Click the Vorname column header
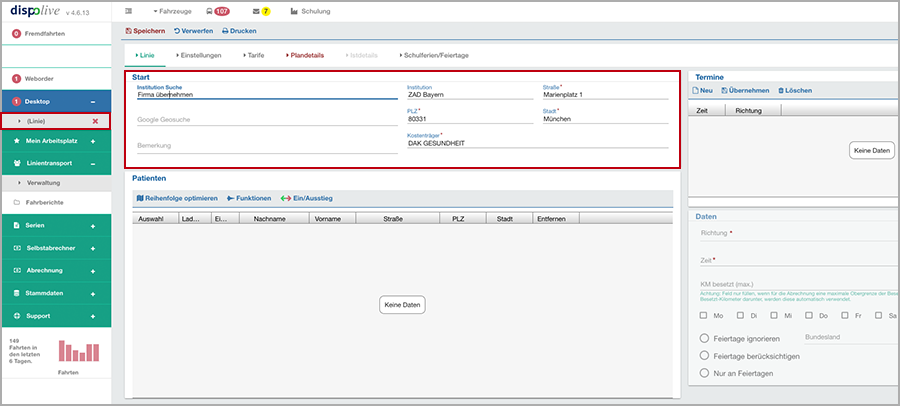The height and width of the screenshot is (406, 900). [332, 219]
